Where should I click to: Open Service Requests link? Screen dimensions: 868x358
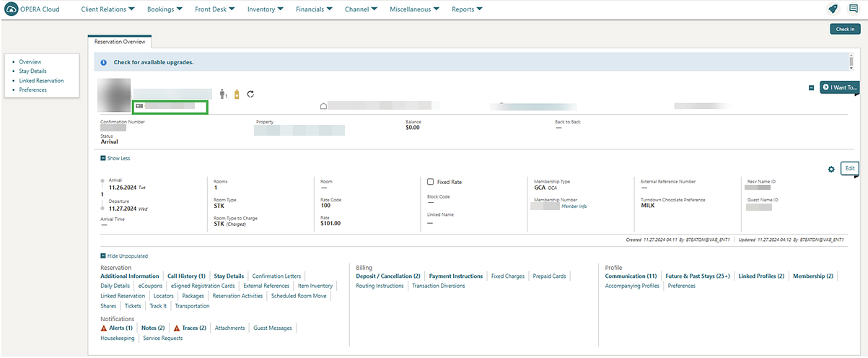(x=163, y=339)
